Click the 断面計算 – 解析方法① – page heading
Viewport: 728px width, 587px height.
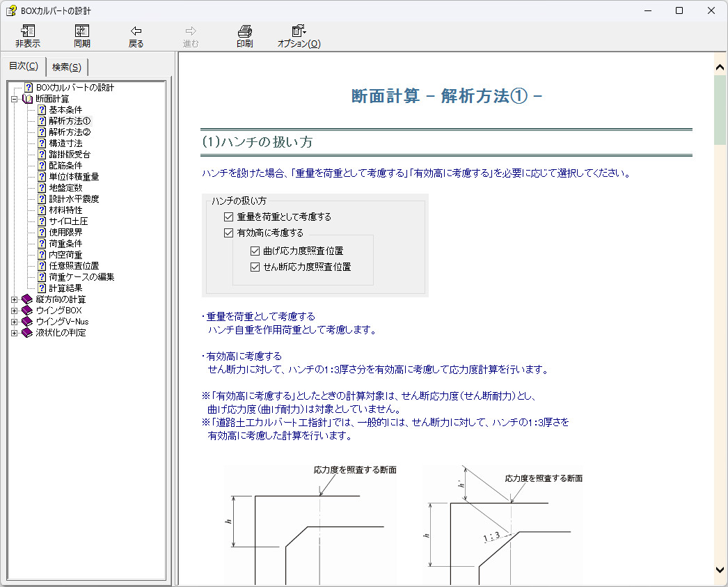click(447, 96)
